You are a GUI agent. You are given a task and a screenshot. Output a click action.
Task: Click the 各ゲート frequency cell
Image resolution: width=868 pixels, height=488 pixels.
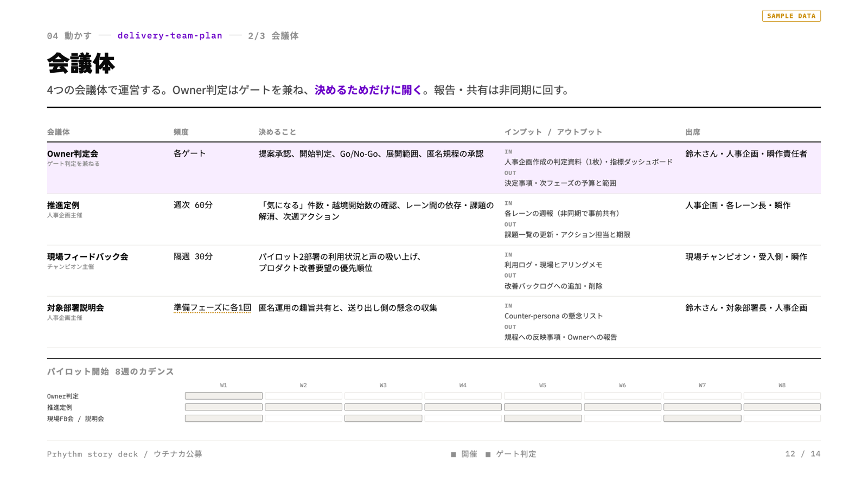189,153
